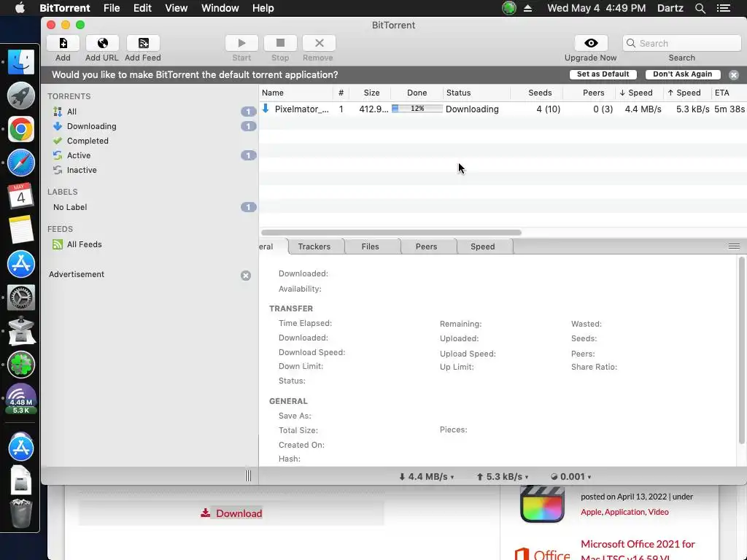Image resolution: width=747 pixels, height=560 pixels.
Task: Sort by the download Speed column header
Action: tap(639, 93)
